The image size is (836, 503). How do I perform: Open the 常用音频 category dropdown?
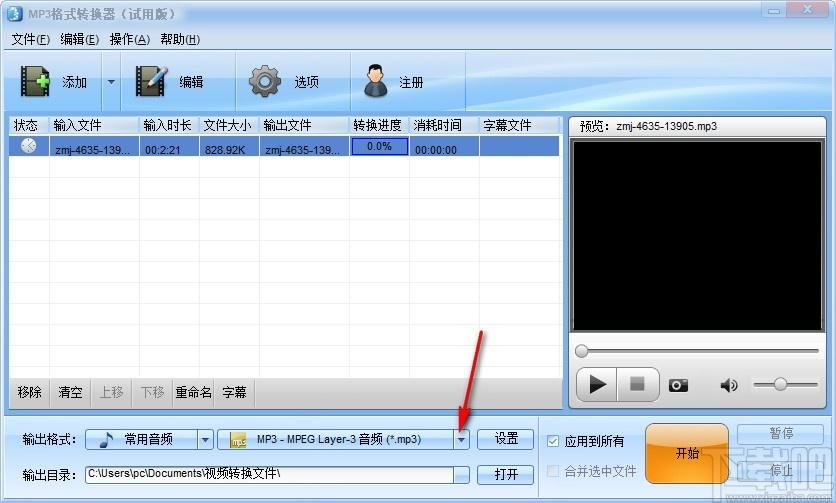pos(205,440)
